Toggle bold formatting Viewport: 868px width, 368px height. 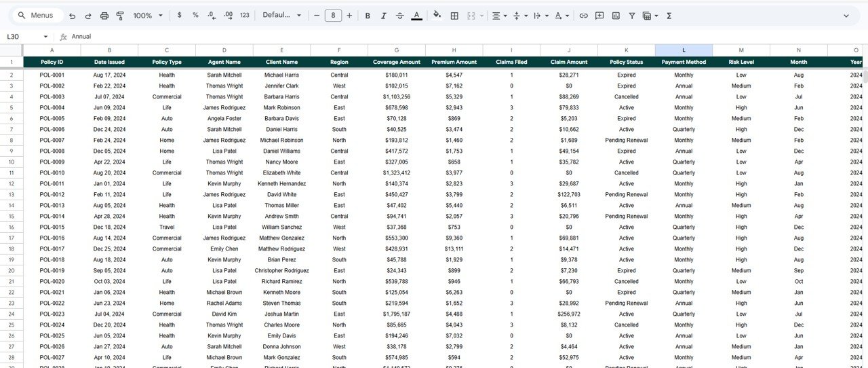click(x=368, y=16)
